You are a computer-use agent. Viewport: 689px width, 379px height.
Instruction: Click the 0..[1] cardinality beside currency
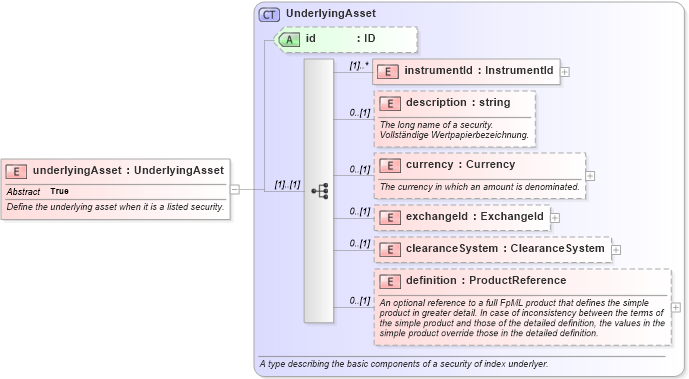pos(360,169)
